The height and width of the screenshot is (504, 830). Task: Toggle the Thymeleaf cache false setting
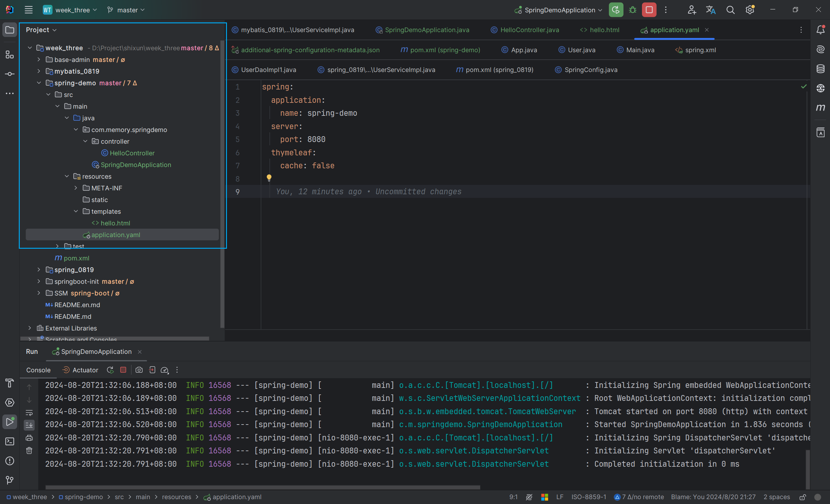(323, 165)
